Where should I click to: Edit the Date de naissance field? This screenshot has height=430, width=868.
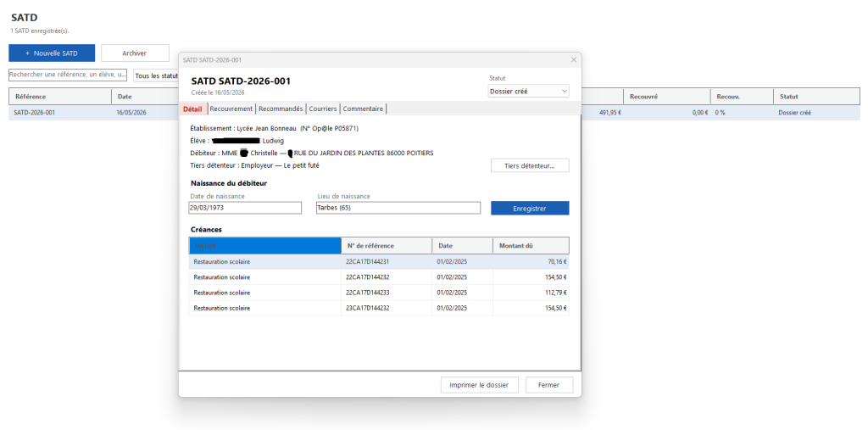click(245, 208)
